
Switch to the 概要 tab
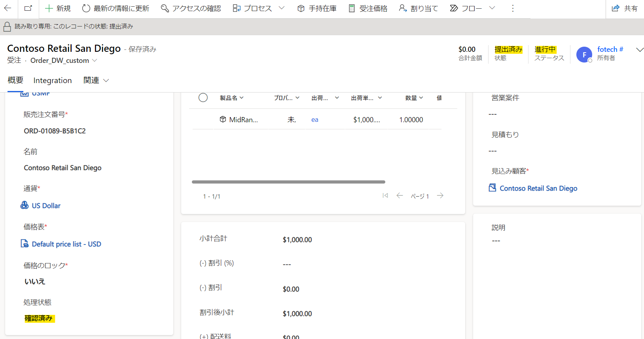15,80
